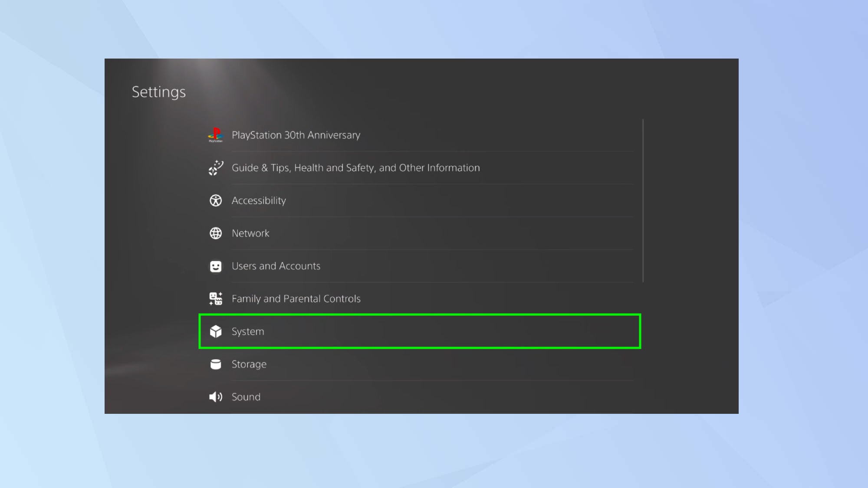868x488 pixels.
Task: Open Family and Parental Controls text
Action: pos(296,299)
